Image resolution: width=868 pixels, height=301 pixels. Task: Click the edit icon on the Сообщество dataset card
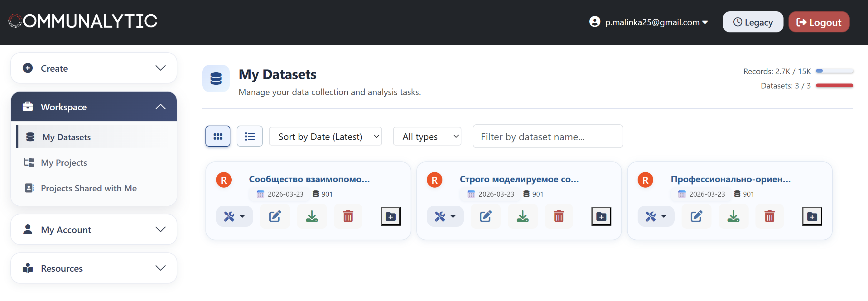(275, 216)
